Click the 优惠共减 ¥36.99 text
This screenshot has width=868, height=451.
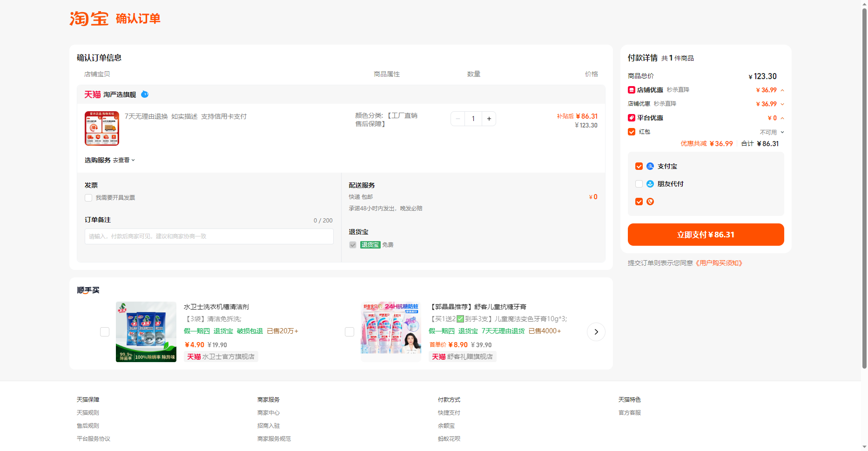pyautogui.click(x=707, y=144)
